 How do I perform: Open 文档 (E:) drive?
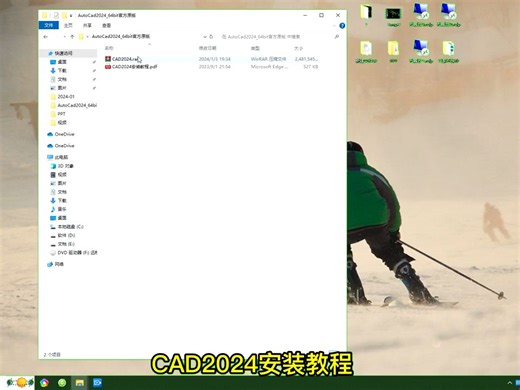[66, 244]
